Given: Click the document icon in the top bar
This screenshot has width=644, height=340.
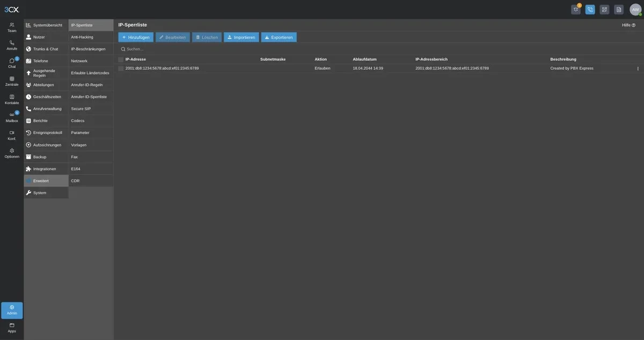Looking at the screenshot, I should click(619, 9).
